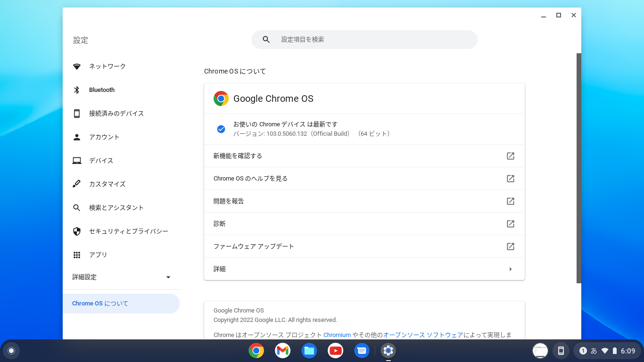Click the phone icon beside 接続済みのデバイス

pos(77,114)
